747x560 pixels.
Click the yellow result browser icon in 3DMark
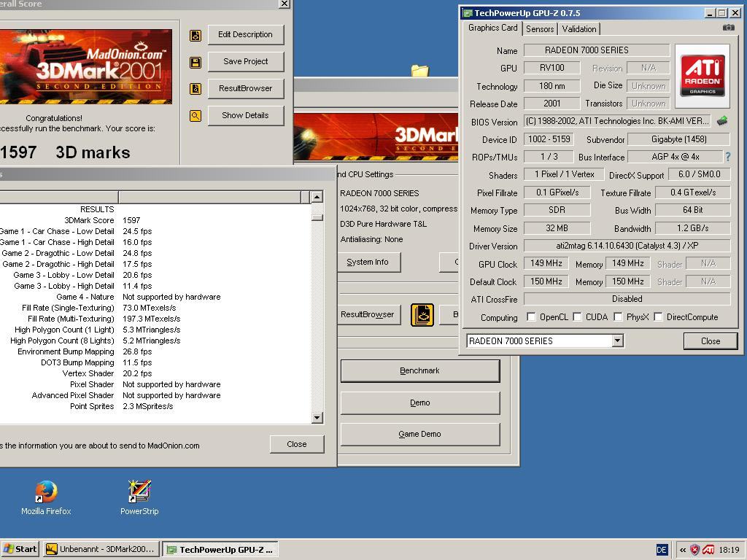click(422, 315)
